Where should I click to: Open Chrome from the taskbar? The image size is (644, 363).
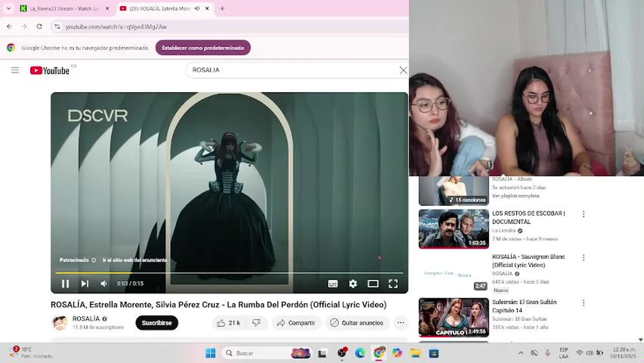click(378, 353)
